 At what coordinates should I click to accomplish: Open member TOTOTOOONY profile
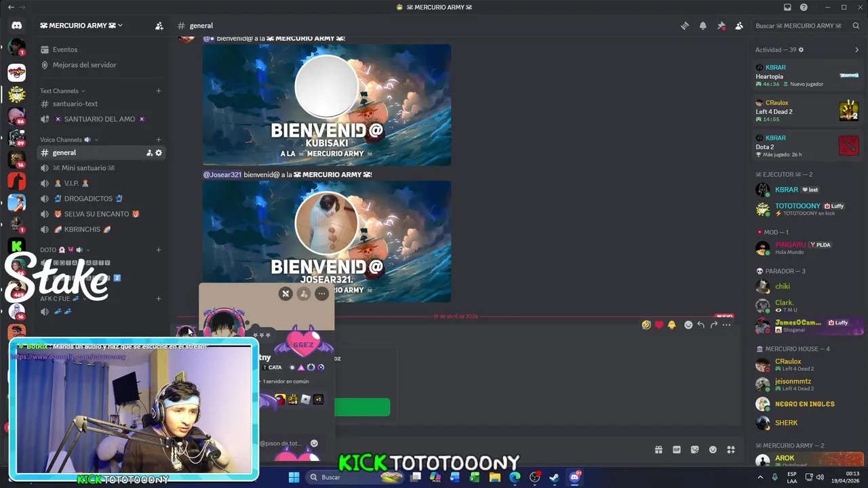[807, 209]
